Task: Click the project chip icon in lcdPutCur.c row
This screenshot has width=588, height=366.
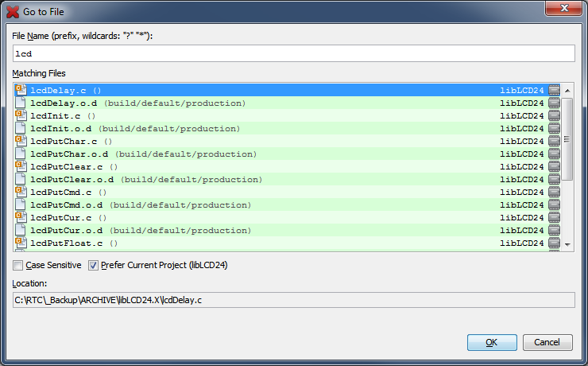Action: pyautogui.click(x=554, y=218)
